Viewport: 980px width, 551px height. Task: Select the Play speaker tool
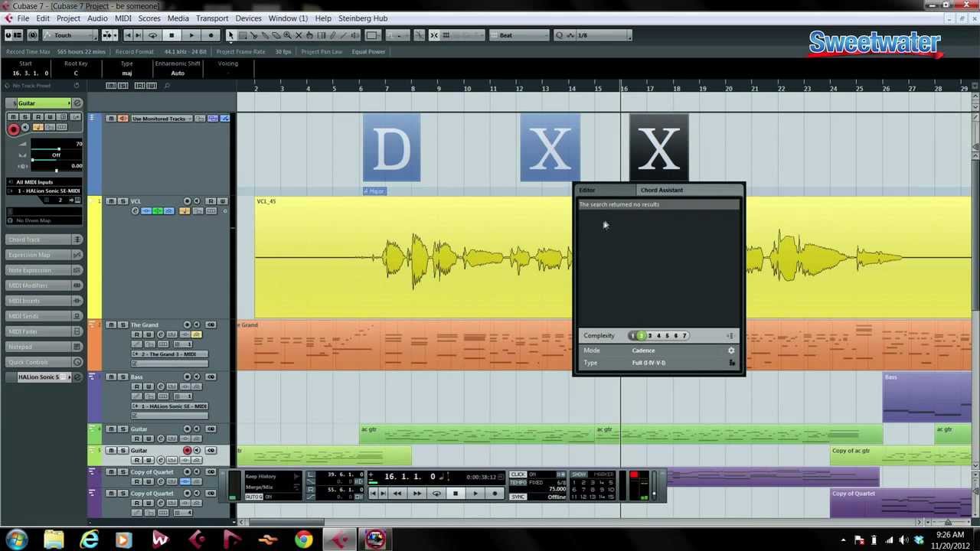point(354,35)
